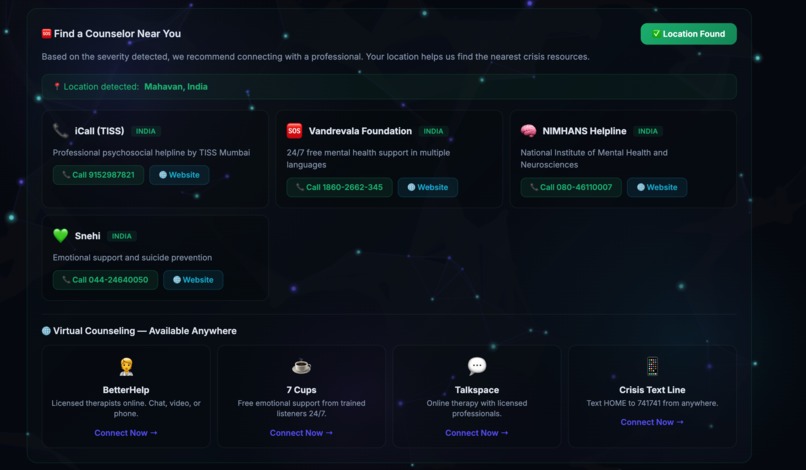Click the NIMHANS Helpline title
806x470 pixels.
click(584, 131)
